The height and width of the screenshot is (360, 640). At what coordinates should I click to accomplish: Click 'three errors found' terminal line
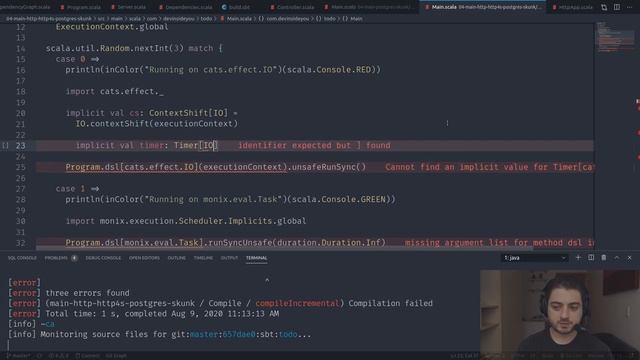87,293
